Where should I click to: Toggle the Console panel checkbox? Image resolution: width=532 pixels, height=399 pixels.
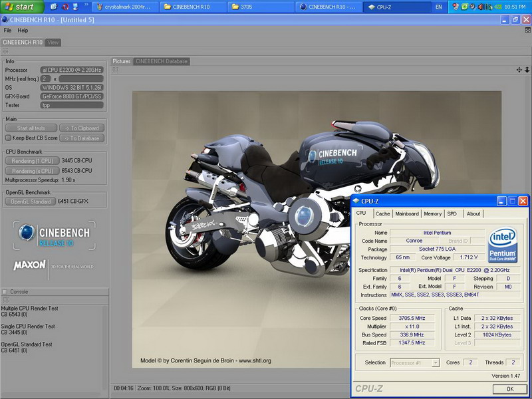tap(5, 292)
